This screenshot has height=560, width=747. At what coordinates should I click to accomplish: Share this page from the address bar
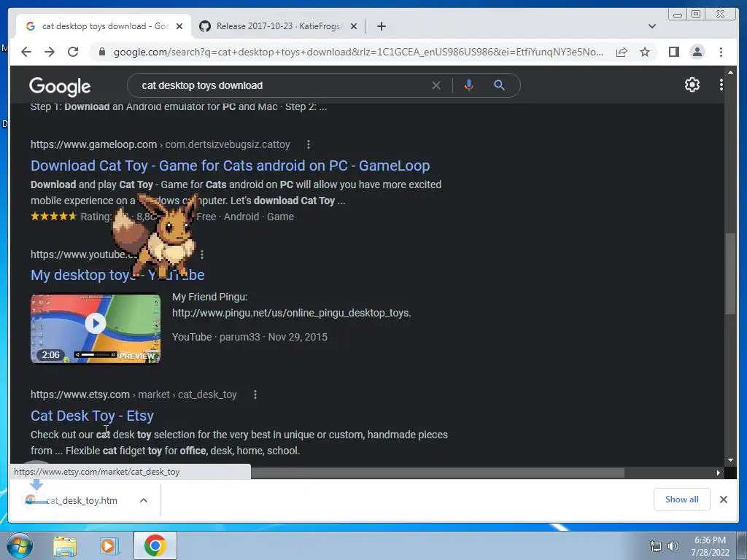point(622,52)
